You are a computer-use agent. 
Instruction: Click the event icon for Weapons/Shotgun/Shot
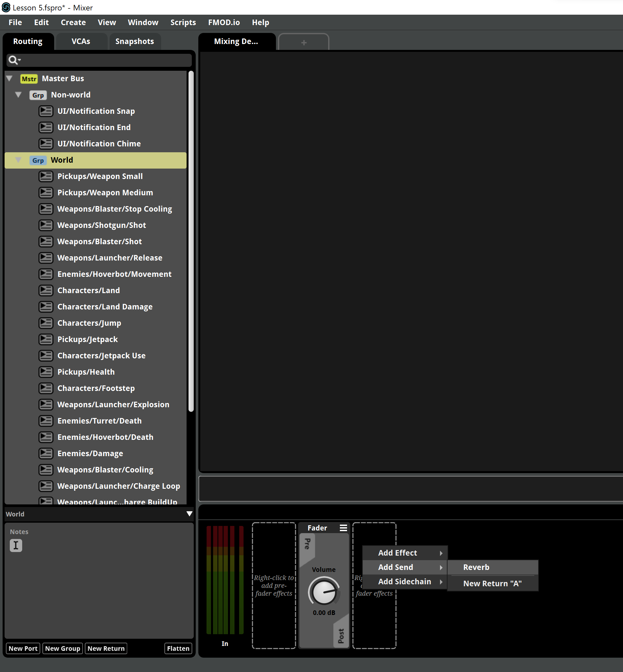[x=46, y=225]
